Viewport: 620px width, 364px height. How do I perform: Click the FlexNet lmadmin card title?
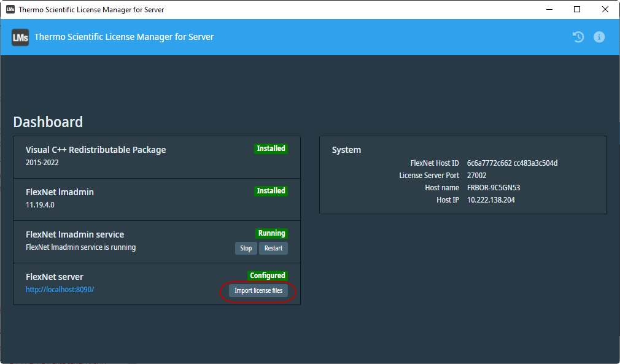(60, 192)
